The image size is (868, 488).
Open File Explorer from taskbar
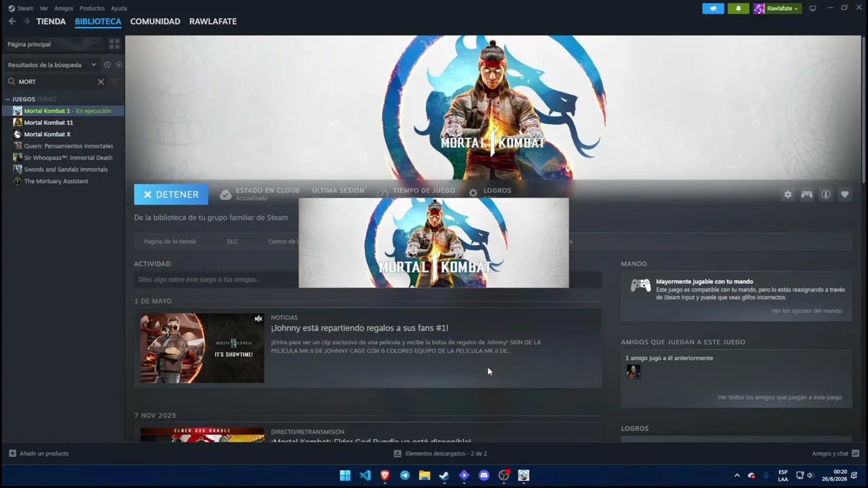click(x=425, y=475)
